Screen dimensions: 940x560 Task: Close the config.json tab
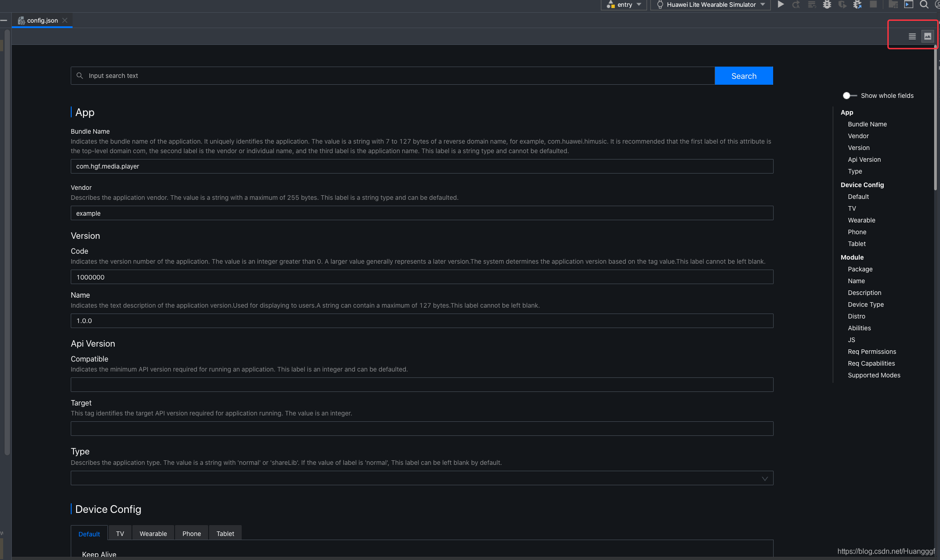coord(65,20)
